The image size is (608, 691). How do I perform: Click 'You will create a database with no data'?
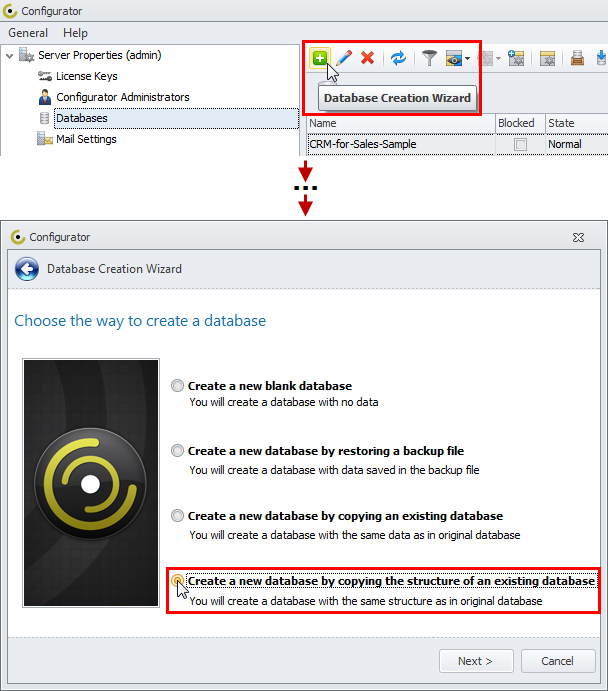pos(284,402)
